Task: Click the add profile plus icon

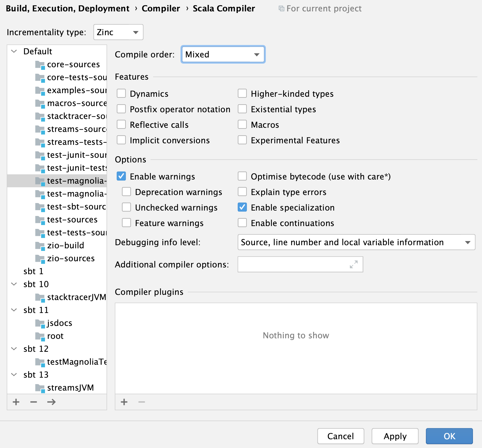Action: tap(16, 402)
